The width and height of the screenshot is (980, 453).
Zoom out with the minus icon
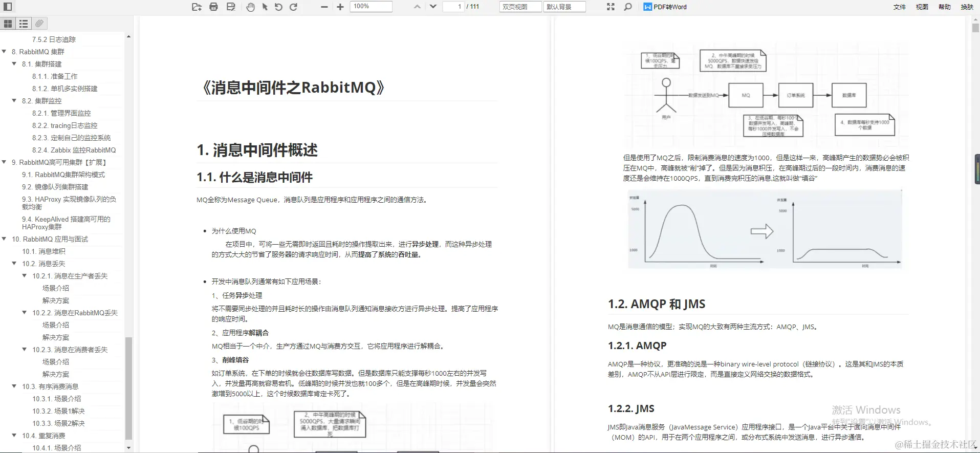[x=324, y=7]
